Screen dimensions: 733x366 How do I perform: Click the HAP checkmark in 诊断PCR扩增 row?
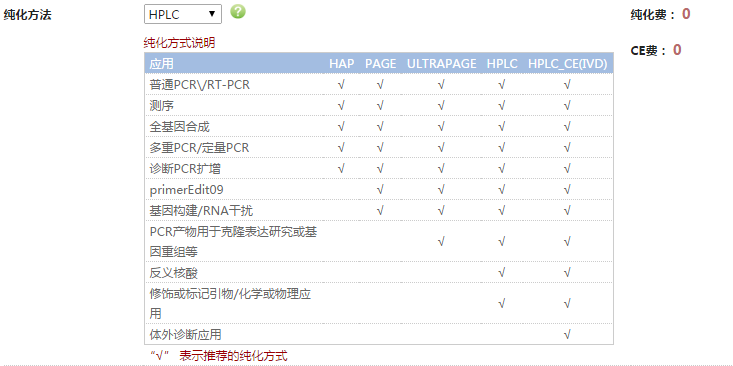click(x=341, y=169)
